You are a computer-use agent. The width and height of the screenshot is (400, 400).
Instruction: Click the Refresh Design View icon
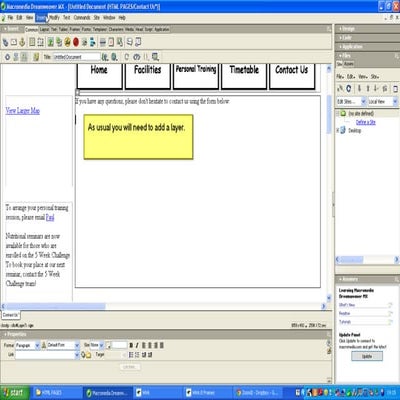(x=127, y=57)
